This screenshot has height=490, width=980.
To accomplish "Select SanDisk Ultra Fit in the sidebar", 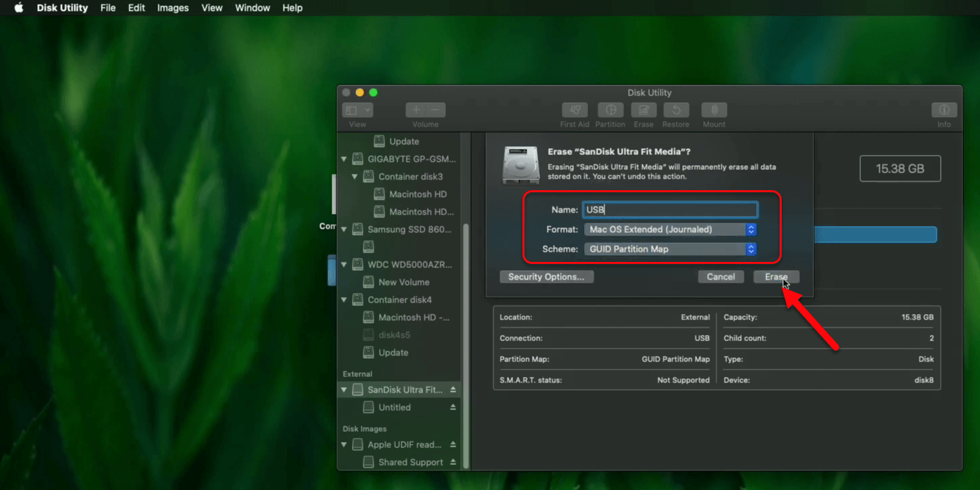I will click(x=399, y=390).
